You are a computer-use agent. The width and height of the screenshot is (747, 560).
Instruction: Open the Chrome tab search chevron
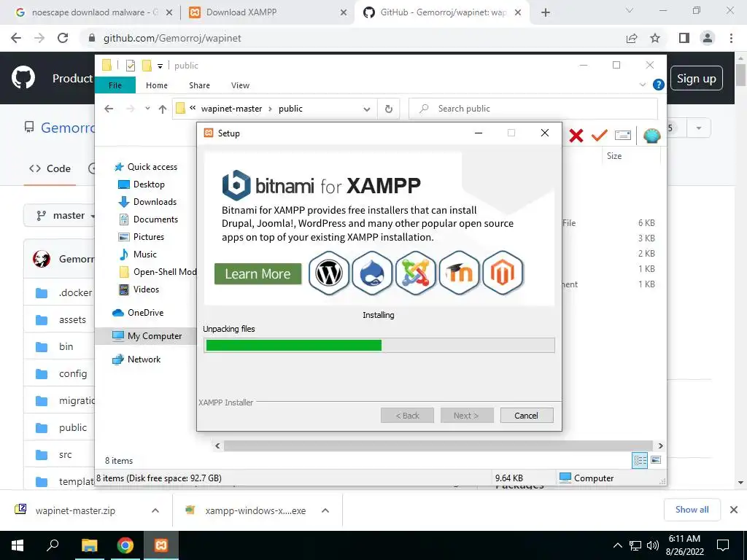point(630,10)
